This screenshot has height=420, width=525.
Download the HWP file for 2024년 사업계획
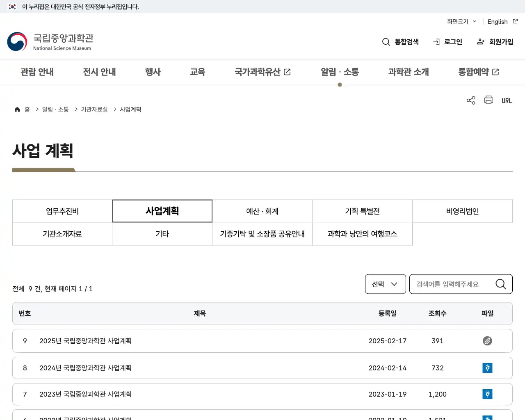pos(487,368)
